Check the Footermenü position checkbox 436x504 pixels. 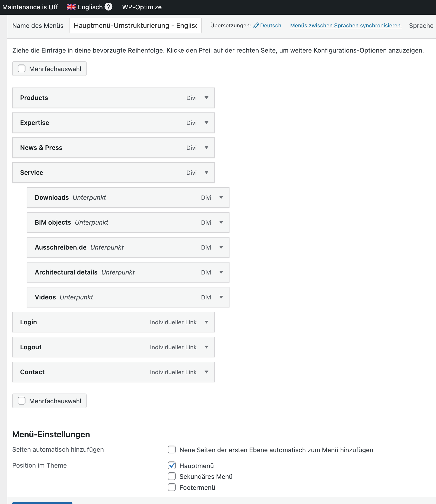[x=172, y=487]
